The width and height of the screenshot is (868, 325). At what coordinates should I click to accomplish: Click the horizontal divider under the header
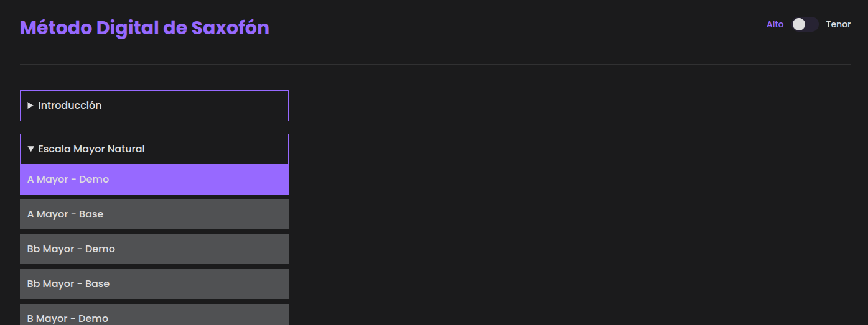click(435, 64)
